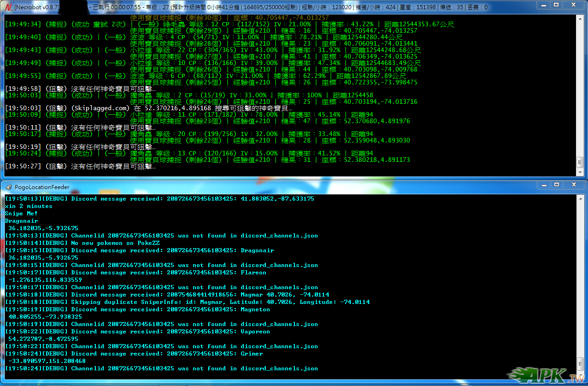This screenshot has width=588, height=386.
Task: Click coordinates -1.276135,116.833559 line
Action: [x=45, y=280]
